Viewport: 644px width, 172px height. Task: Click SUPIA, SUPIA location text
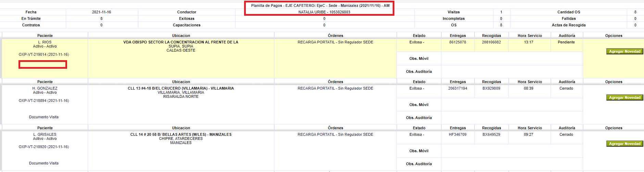pos(181,46)
